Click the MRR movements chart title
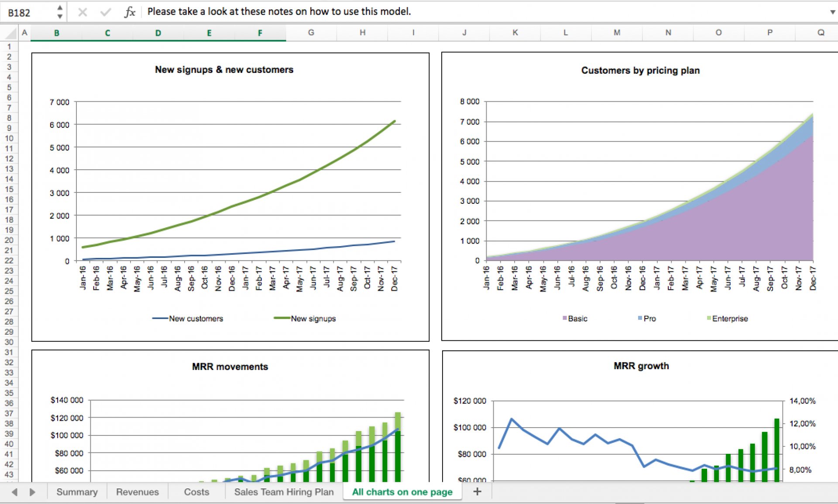The image size is (838, 504). pos(230,367)
